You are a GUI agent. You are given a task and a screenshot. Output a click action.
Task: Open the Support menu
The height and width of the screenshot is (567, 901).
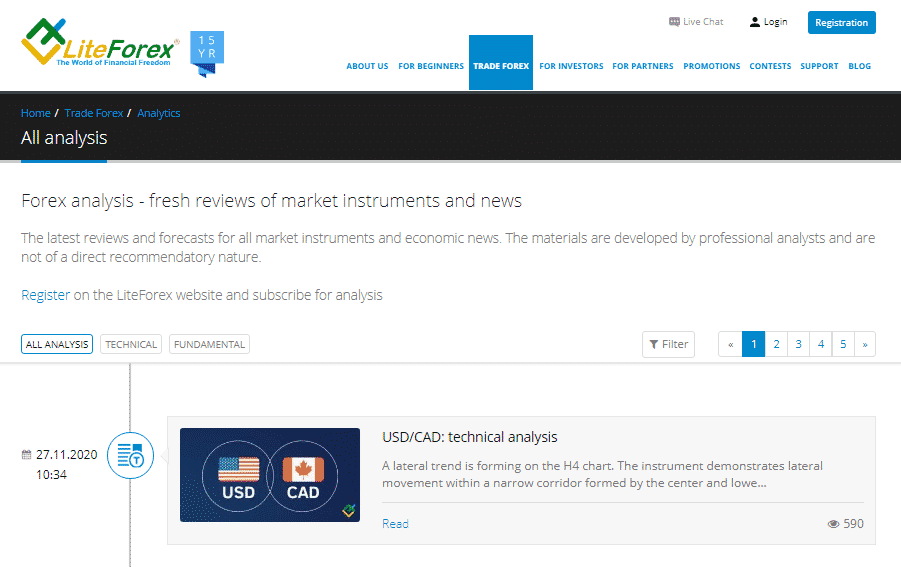click(x=819, y=66)
